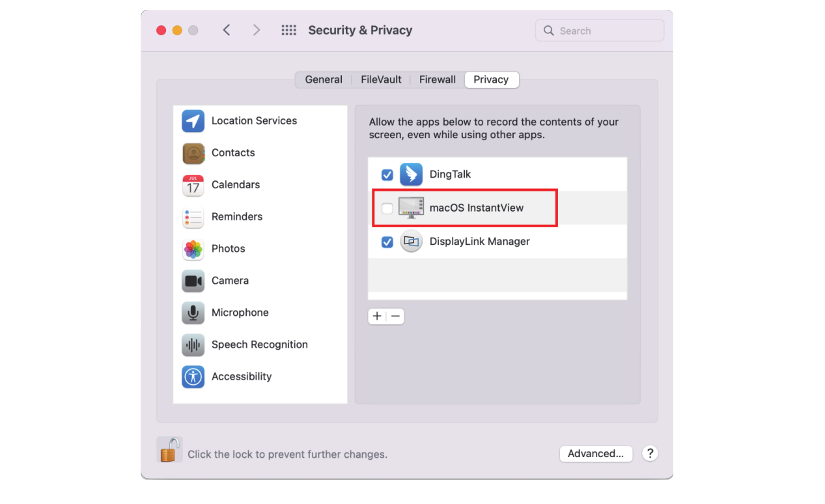This screenshot has height=504, width=825.
Task: Enable the macOS InstantView checkbox
Action: tap(387, 208)
